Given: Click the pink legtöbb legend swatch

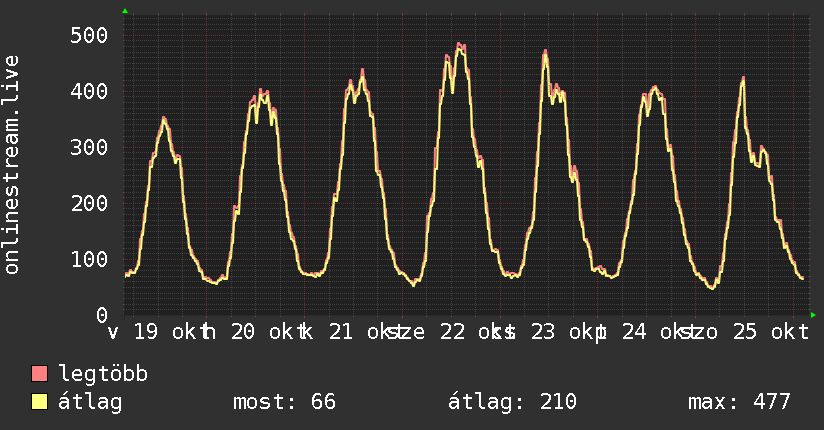Looking at the screenshot, I should click(39, 374).
